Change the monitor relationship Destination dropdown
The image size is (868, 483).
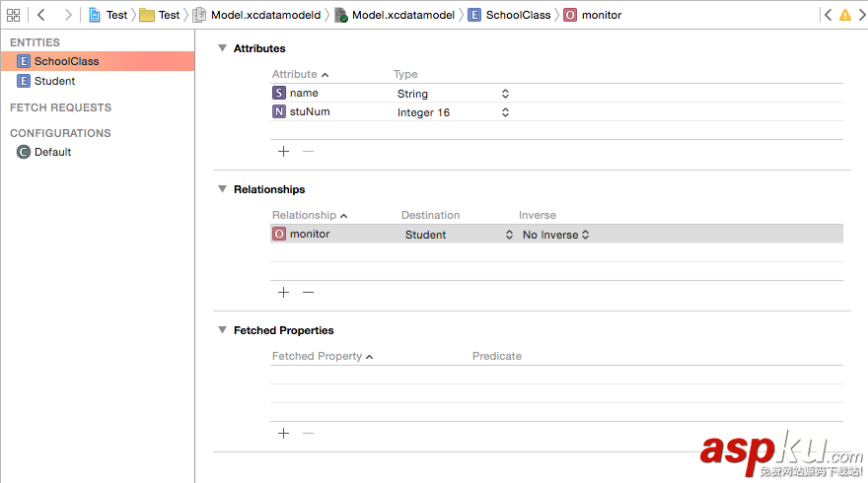(509, 235)
